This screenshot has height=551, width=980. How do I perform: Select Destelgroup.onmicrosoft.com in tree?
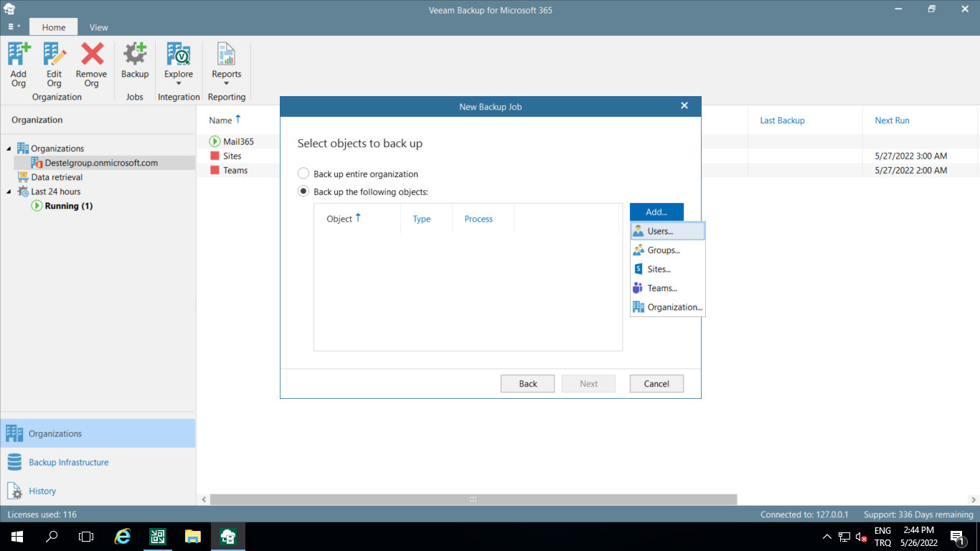101,163
